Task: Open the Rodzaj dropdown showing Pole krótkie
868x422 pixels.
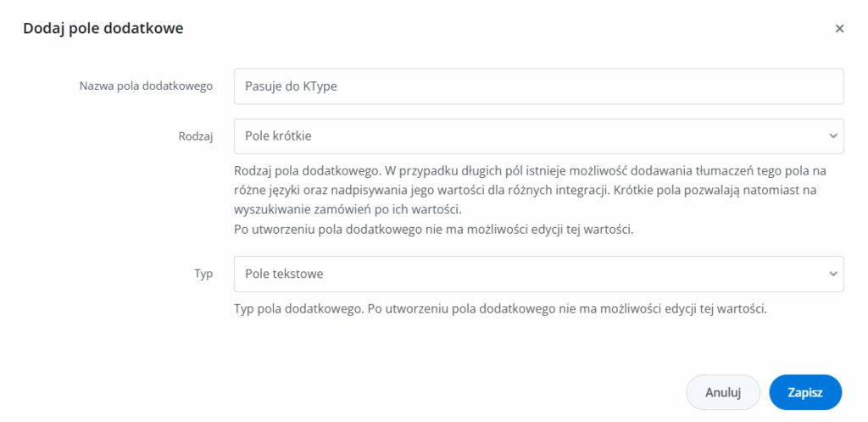Action: tap(538, 136)
